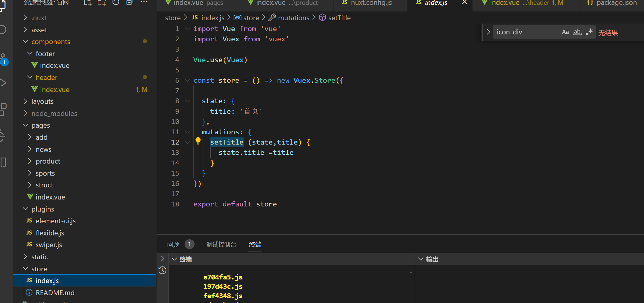Open the index.vue header editor tab
The image size is (644, 303).
526,3
